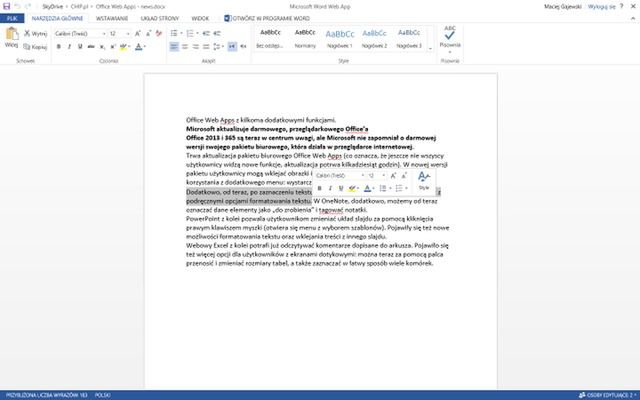
Task: Apply strikethrough in ribbon
Action: coord(91,47)
